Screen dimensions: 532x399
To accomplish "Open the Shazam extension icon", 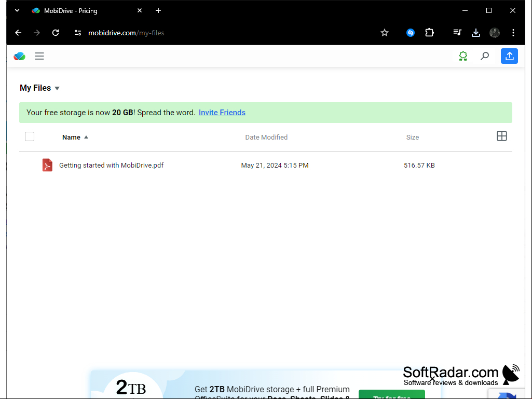I will click(411, 33).
